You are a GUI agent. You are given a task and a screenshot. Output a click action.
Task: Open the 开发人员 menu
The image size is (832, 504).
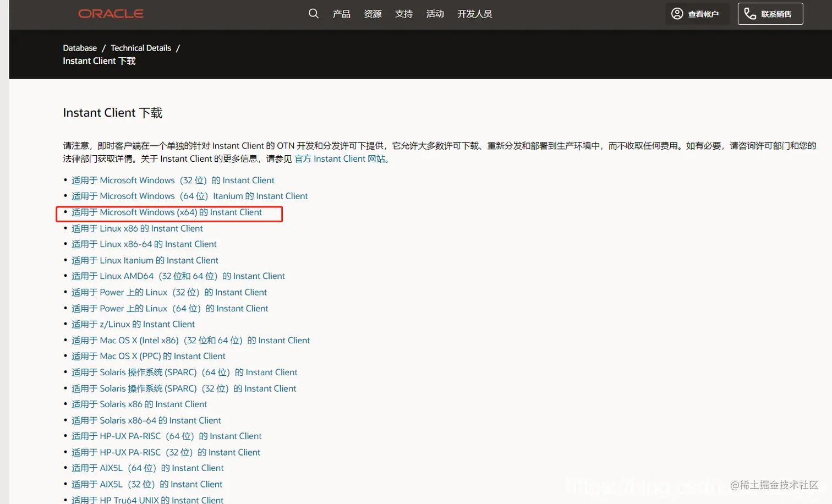pyautogui.click(x=474, y=14)
